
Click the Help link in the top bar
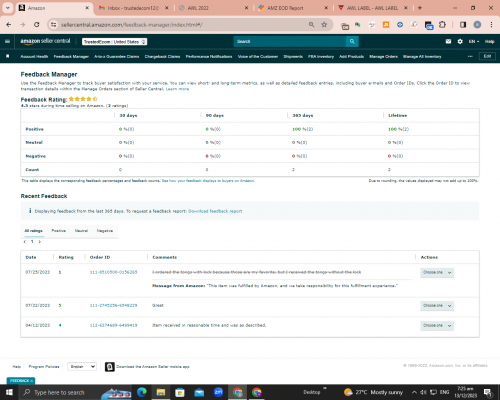(x=489, y=42)
